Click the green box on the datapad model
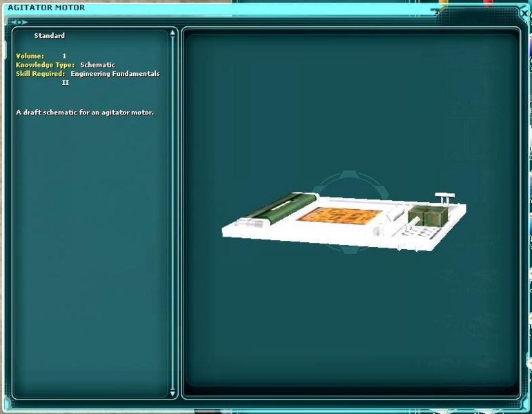532x414 pixels. click(x=423, y=217)
